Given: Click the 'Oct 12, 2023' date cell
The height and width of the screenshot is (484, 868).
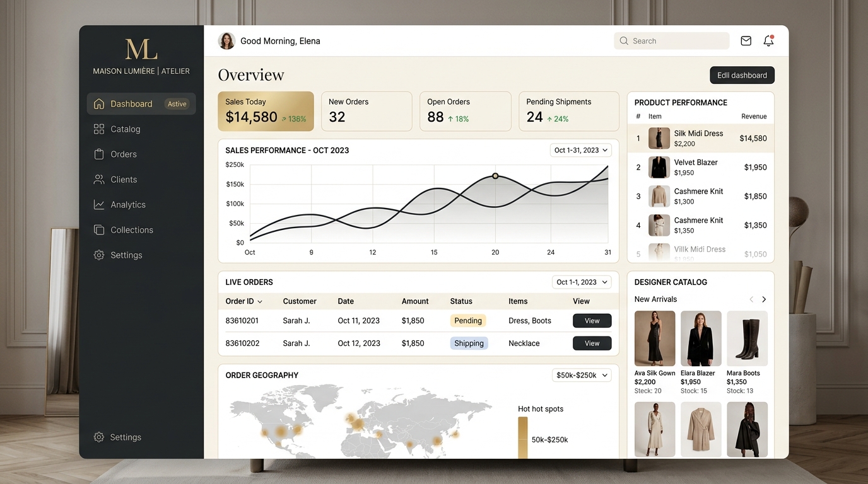Looking at the screenshot, I should pos(359,343).
